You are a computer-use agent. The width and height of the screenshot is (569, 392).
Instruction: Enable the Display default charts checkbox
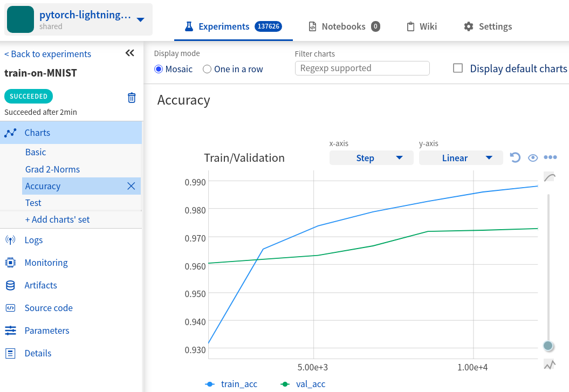tap(458, 68)
